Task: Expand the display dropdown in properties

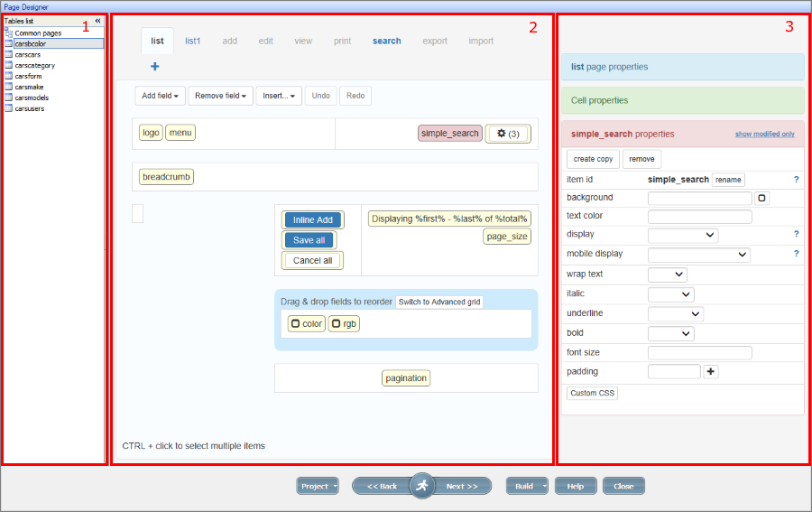Action: 683,235
